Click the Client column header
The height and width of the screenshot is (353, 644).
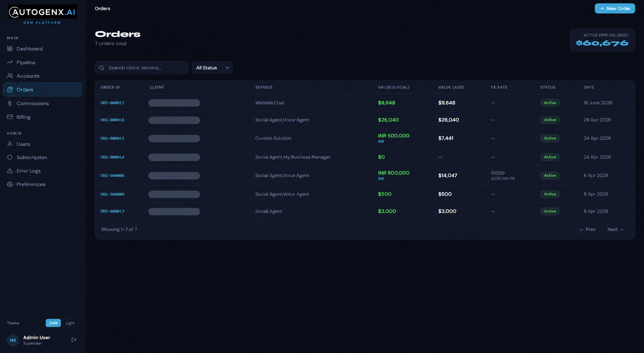point(157,87)
